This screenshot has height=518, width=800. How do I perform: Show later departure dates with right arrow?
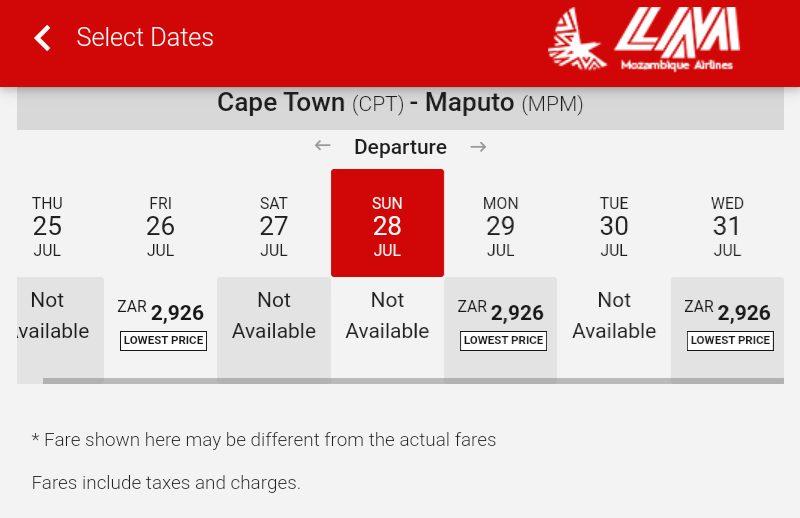[x=478, y=147]
